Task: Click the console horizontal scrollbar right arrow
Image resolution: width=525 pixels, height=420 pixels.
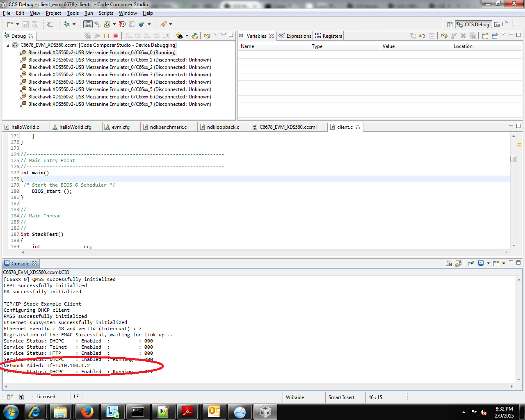Action: (511, 386)
